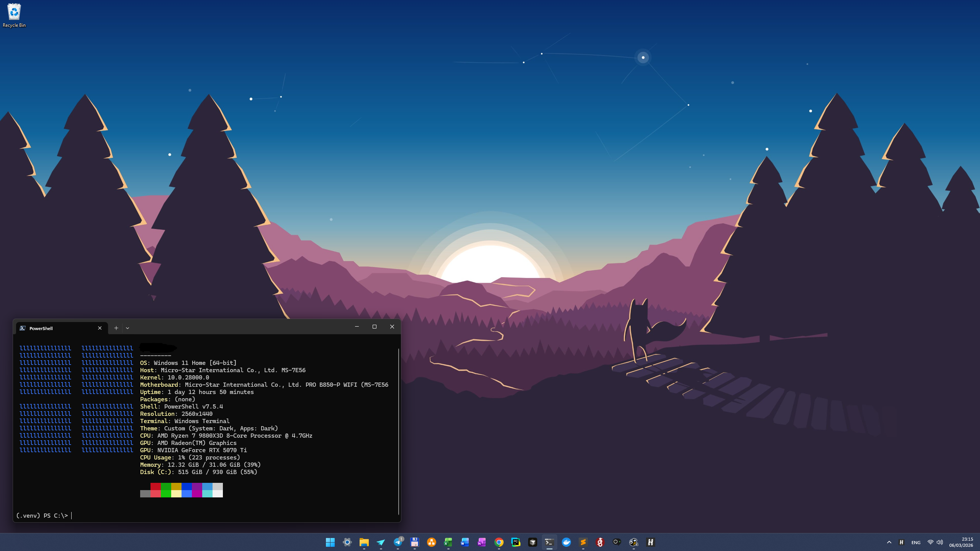980x551 pixels.
Task: Open Docker Desktop whale icon
Action: click(x=566, y=542)
